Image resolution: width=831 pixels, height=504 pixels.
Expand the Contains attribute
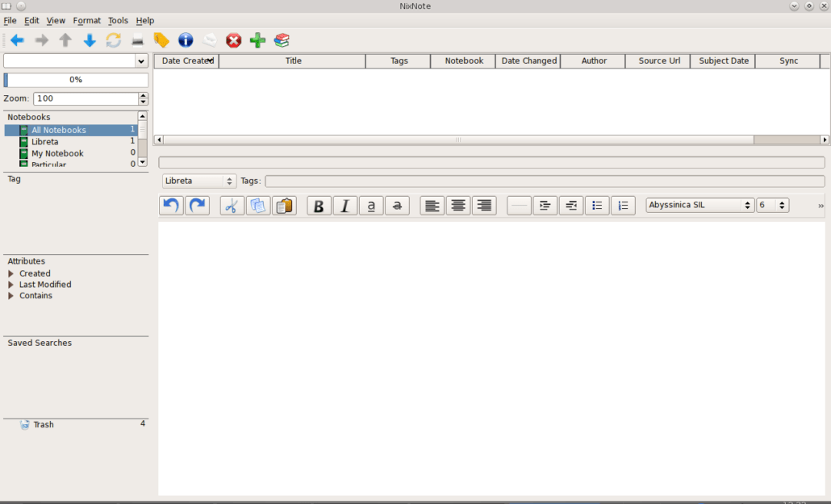pos(10,296)
